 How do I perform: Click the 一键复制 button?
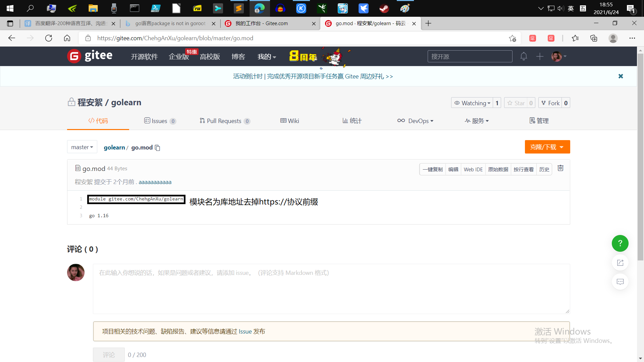(432, 170)
